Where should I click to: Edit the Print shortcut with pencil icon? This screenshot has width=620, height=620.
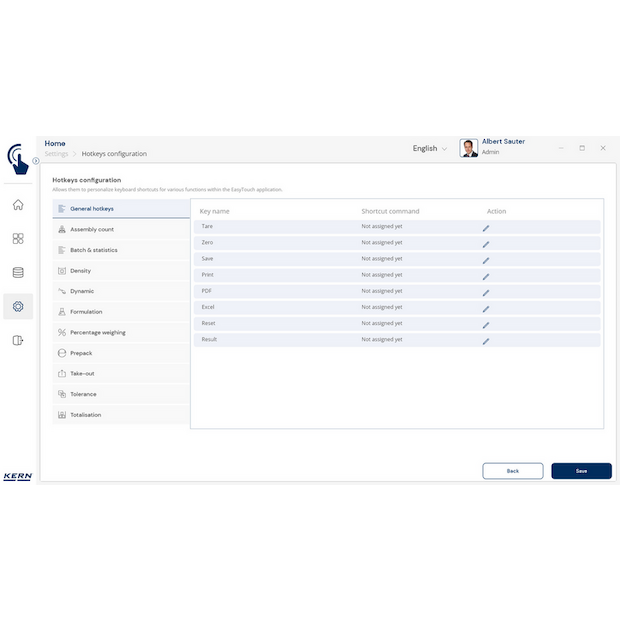tap(486, 276)
